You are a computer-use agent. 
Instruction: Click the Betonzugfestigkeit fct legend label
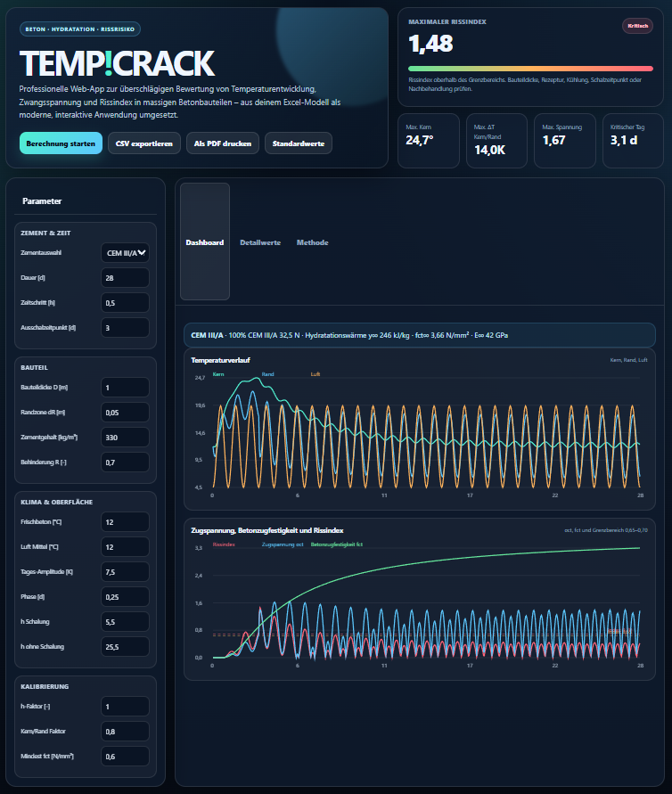click(337, 544)
